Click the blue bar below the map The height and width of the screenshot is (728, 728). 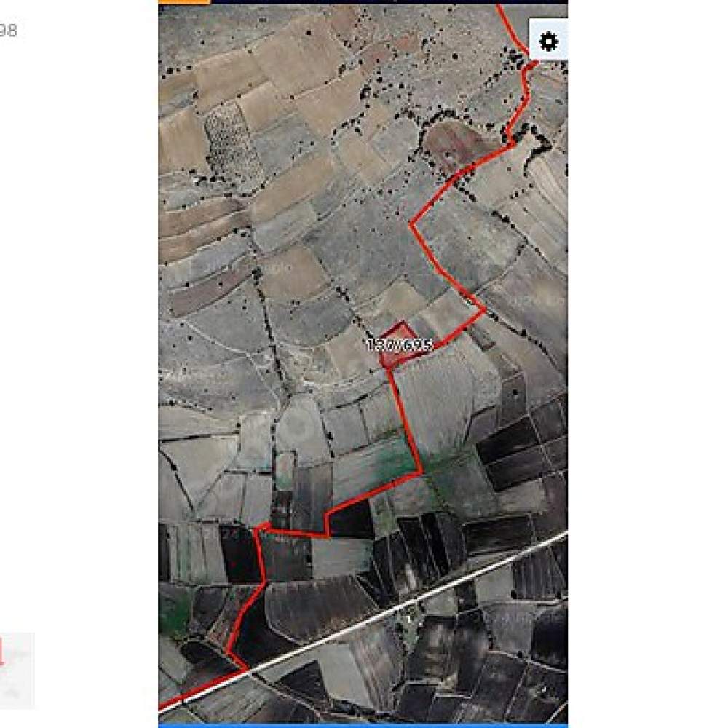tap(363, 725)
